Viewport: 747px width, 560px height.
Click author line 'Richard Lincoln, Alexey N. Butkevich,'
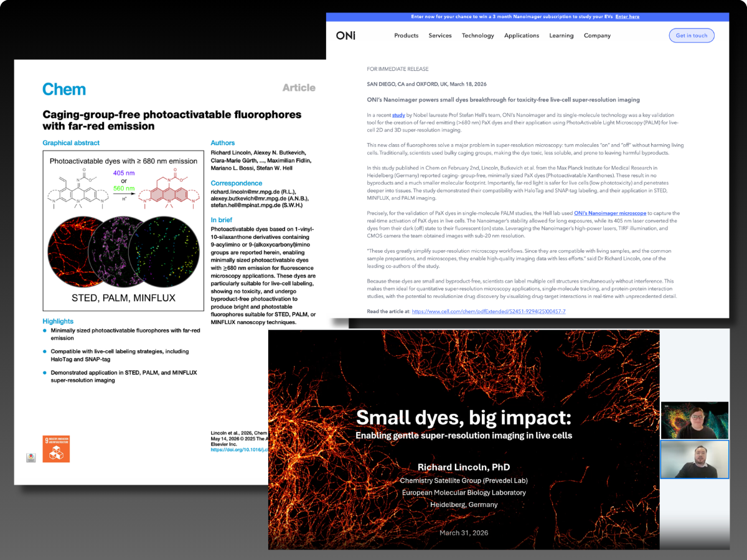[x=258, y=153]
